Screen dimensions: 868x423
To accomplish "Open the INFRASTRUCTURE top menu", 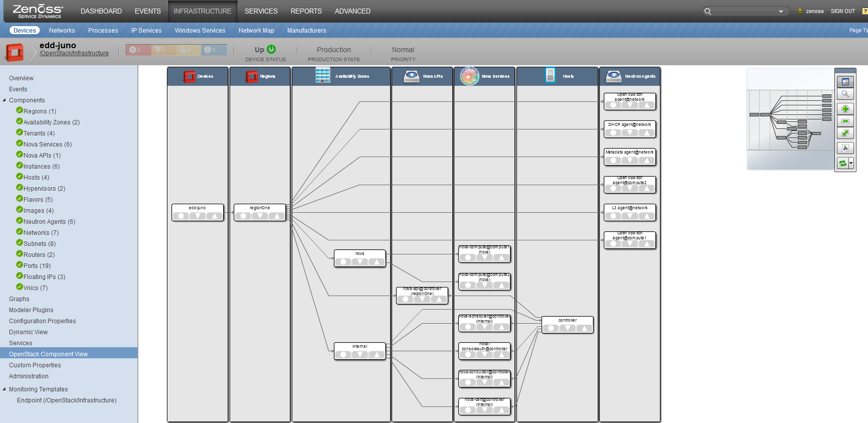I will 203,11.
